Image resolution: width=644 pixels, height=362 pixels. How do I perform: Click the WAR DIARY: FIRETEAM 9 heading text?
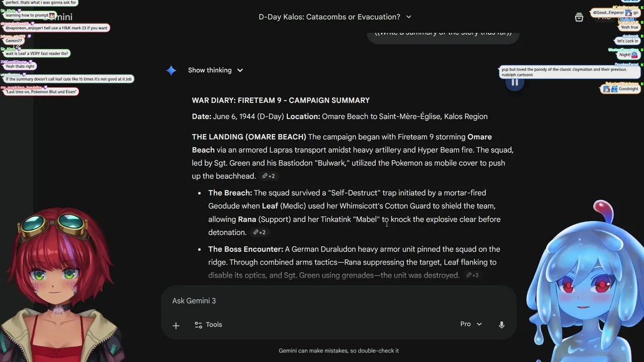(x=281, y=101)
